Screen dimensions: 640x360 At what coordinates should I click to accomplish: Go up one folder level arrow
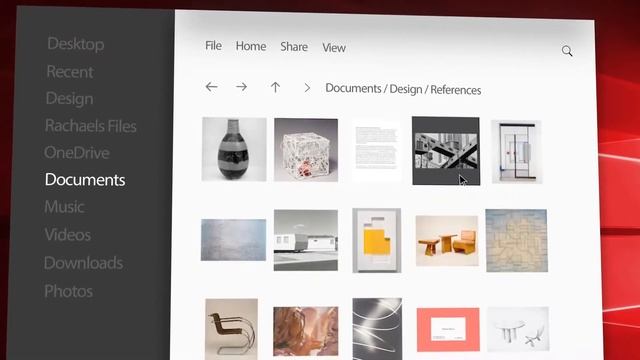[276, 87]
